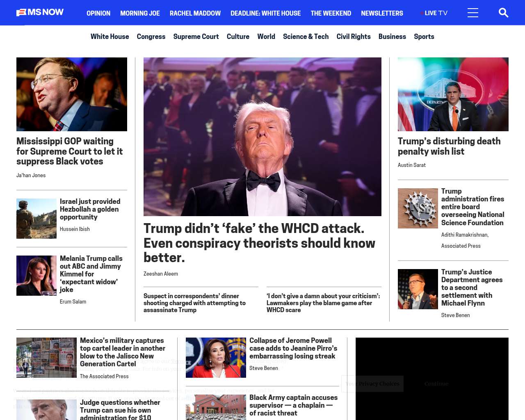Screen dimensions: 525x420
Task: Go to the MS NOW logo home
Action: [x=40, y=12]
